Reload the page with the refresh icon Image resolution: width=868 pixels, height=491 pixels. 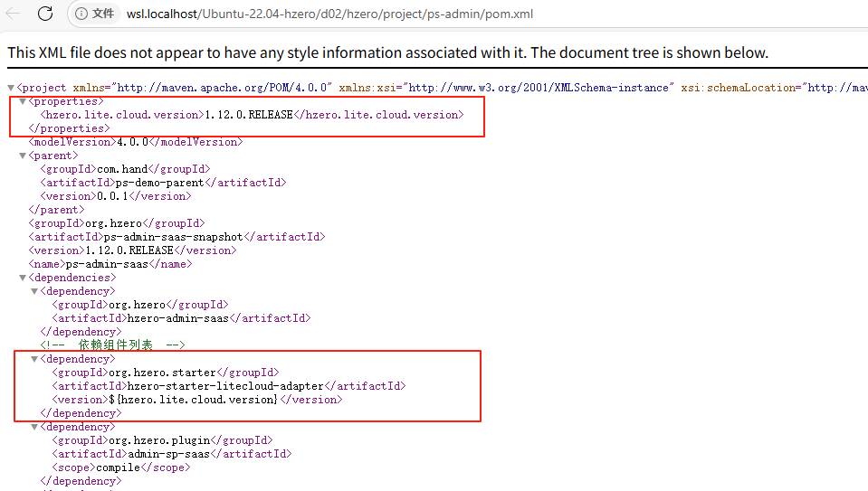tap(44, 14)
